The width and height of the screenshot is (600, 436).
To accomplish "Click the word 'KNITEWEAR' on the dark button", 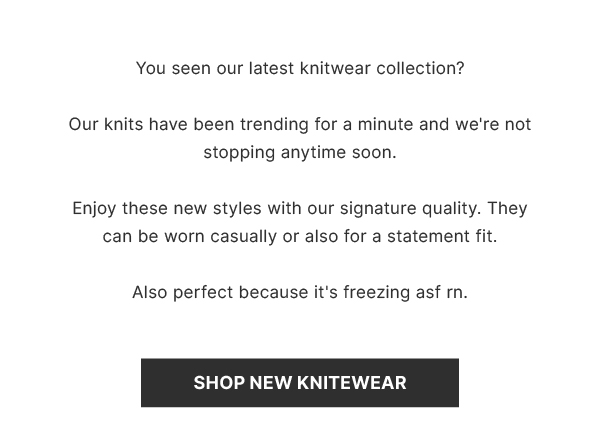I will (x=352, y=383).
